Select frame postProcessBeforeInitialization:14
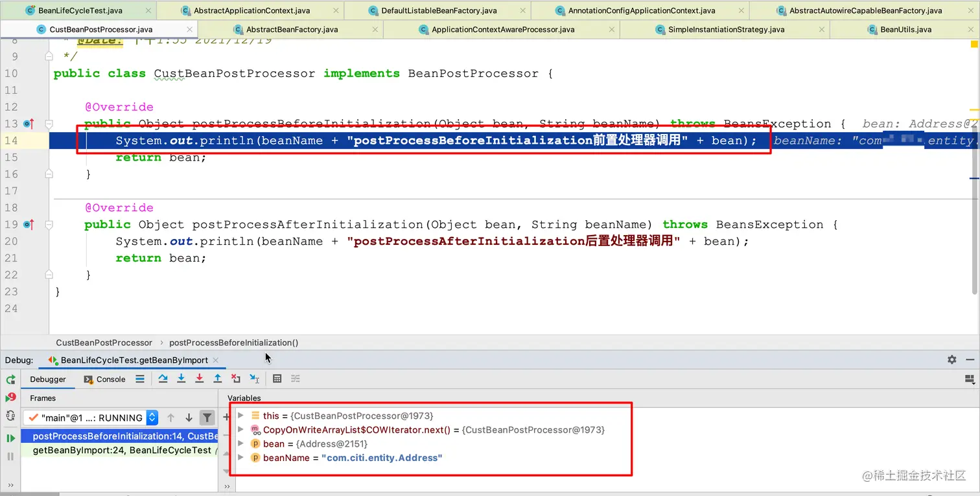The image size is (980, 496). (x=119, y=436)
